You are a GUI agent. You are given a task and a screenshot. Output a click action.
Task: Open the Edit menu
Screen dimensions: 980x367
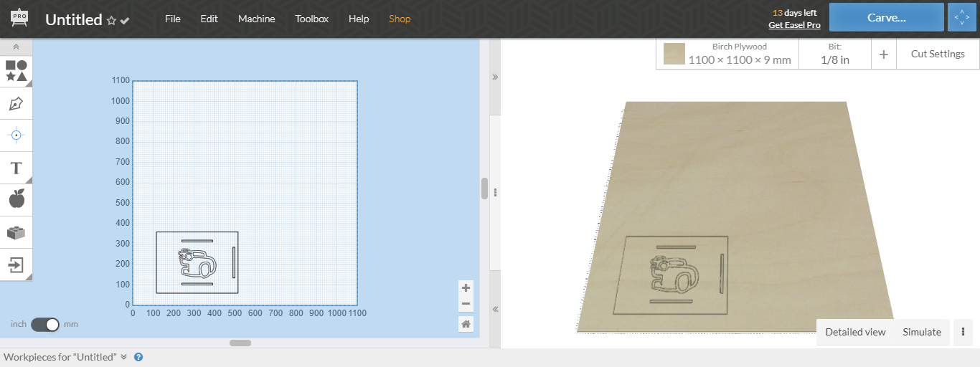click(x=209, y=19)
